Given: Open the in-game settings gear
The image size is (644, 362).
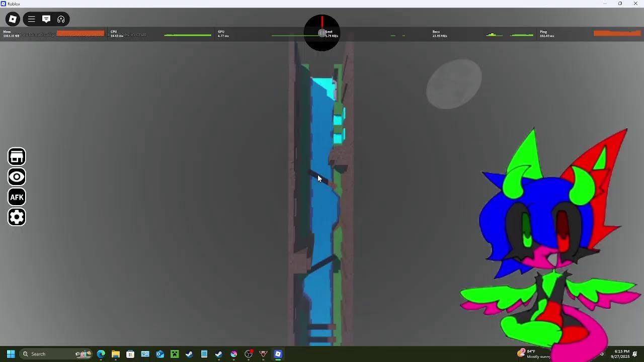Looking at the screenshot, I should click(17, 217).
